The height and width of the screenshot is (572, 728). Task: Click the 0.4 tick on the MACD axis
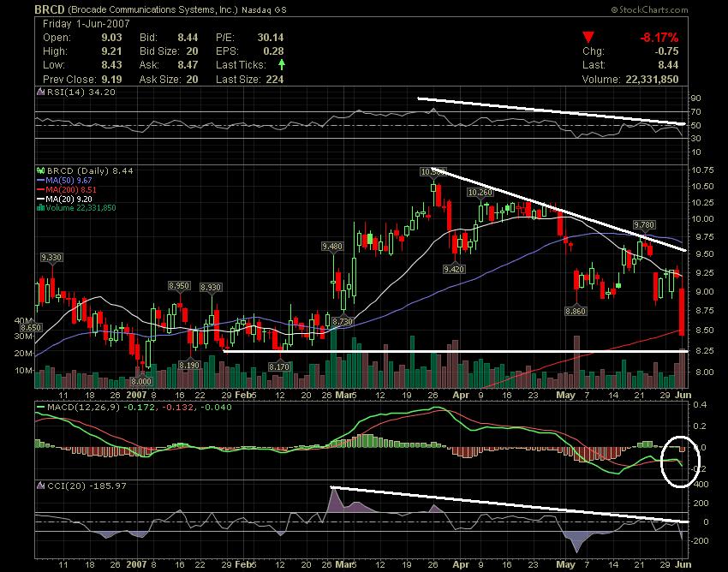point(700,405)
